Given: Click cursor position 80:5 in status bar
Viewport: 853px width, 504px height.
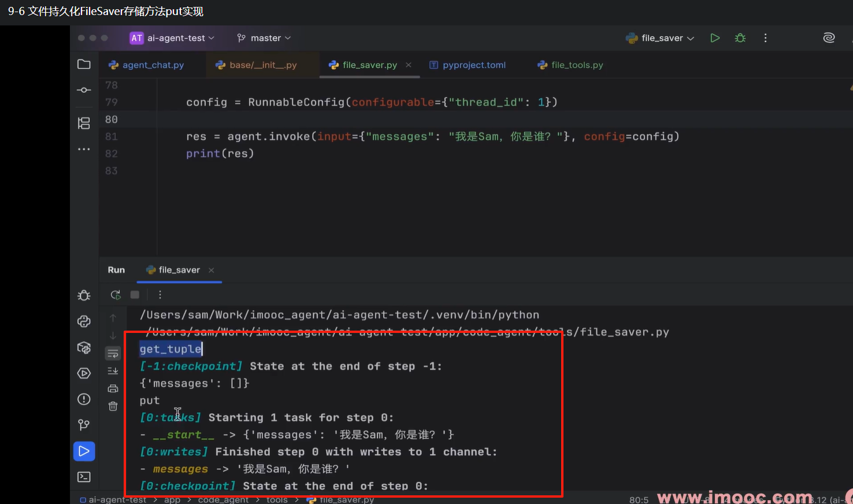Looking at the screenshot, I should [639, 499].
